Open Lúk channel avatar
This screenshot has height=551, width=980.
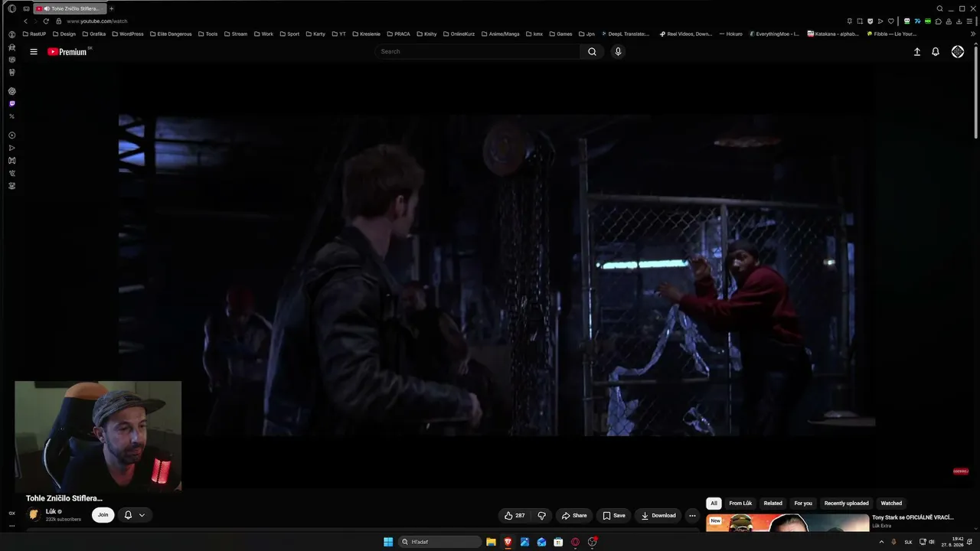34,515
